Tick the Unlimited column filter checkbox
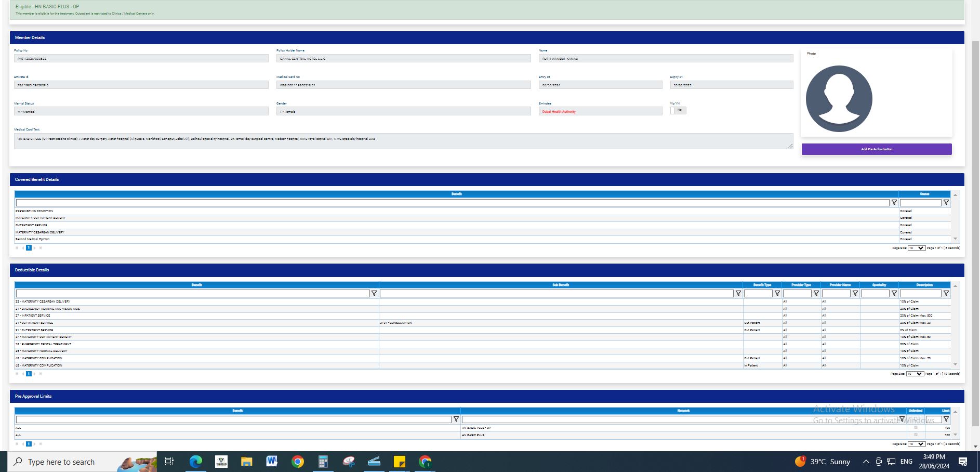This screenshot has width=980, height=472. [916, 419]
